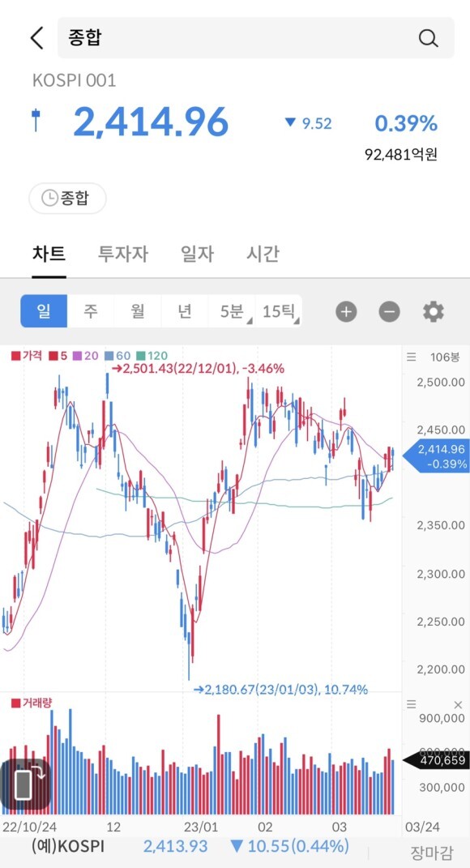
Task: Open the volume panel hamburger menu
Action: coord(410,704)
